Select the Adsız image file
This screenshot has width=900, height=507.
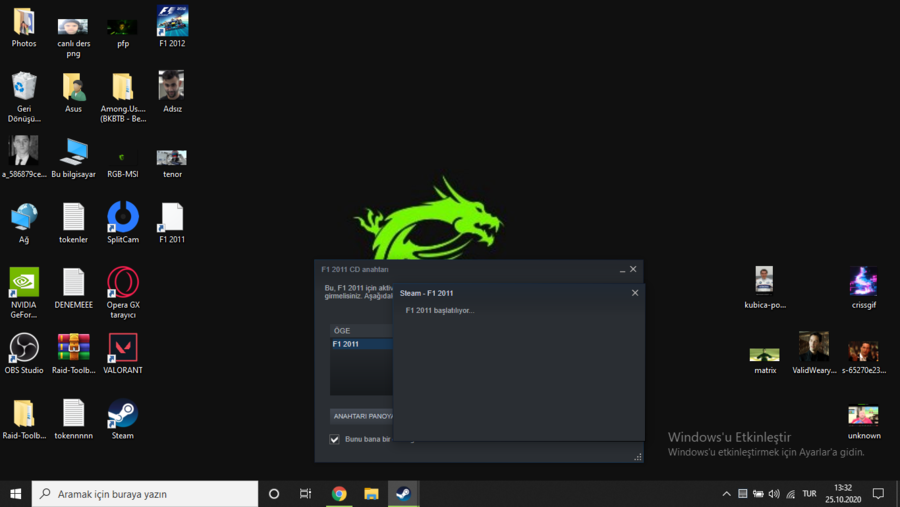coord(172,92)
